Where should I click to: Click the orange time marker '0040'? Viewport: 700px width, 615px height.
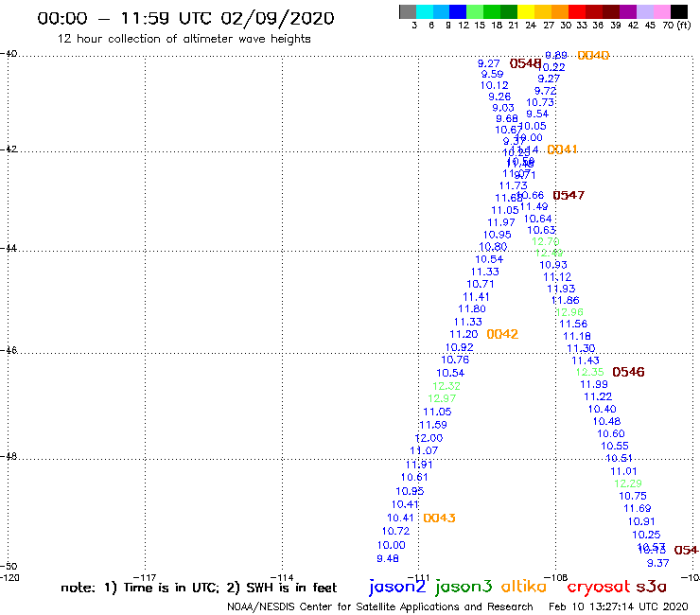(593, 56)
